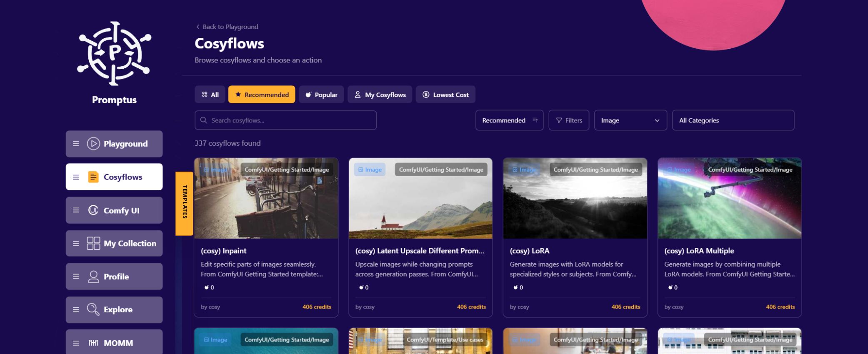868x354 pixels.
Task: Expand the Image type dropdown
Action: tap(630, 120)
